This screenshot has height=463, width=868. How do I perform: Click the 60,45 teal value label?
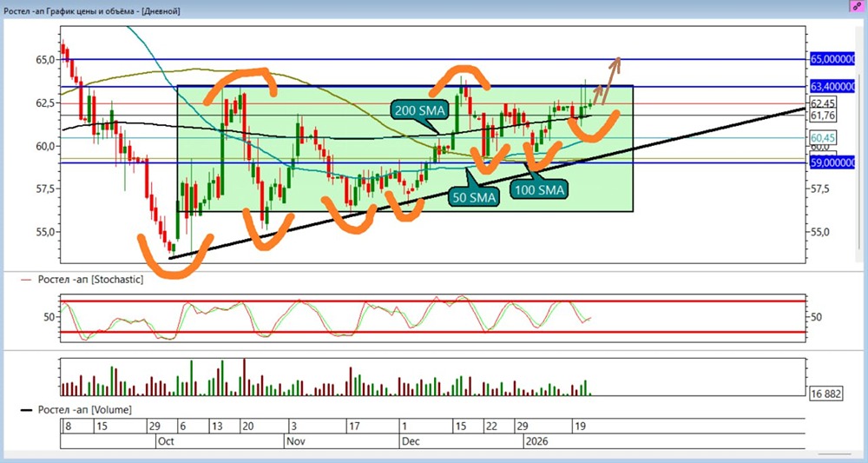(x=822, y=137)
